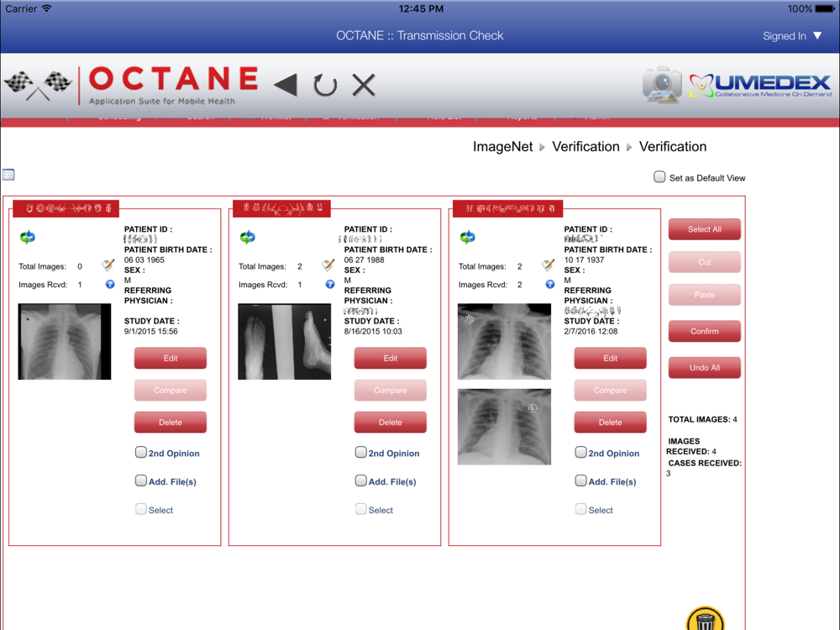Tap the birth date 10 17 1937
The image size is (840, 630).
pyautogui.click(x=584, y=260)
